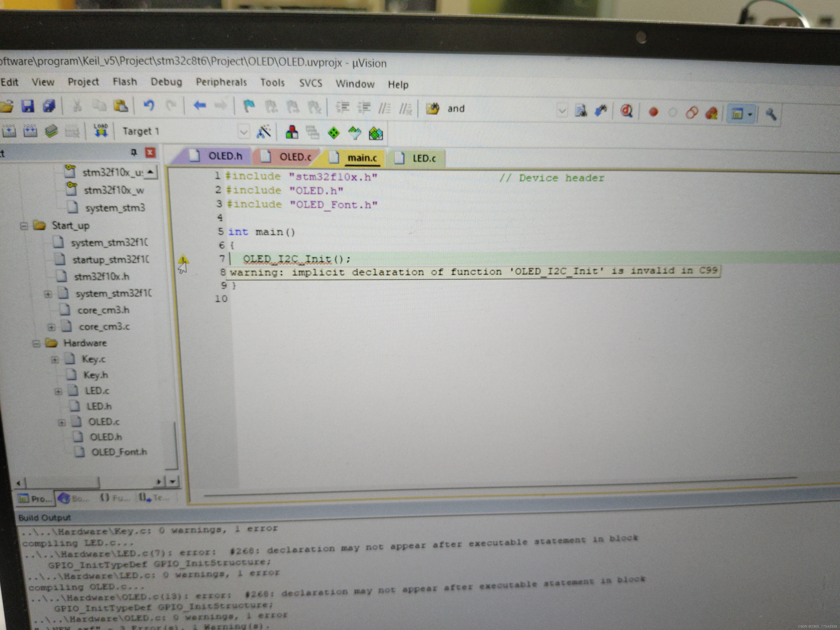Pin the Project panel
This screenshot has width=840, height=630.
tap(134, 152)
